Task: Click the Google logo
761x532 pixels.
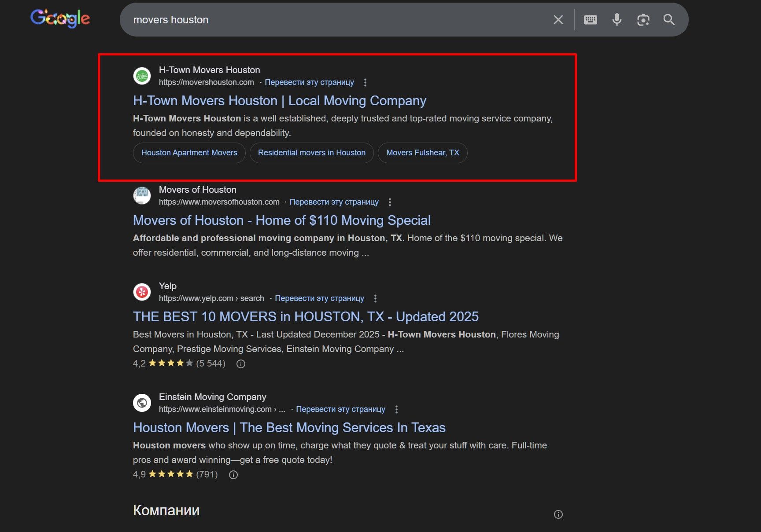Action: click(60, 18)
